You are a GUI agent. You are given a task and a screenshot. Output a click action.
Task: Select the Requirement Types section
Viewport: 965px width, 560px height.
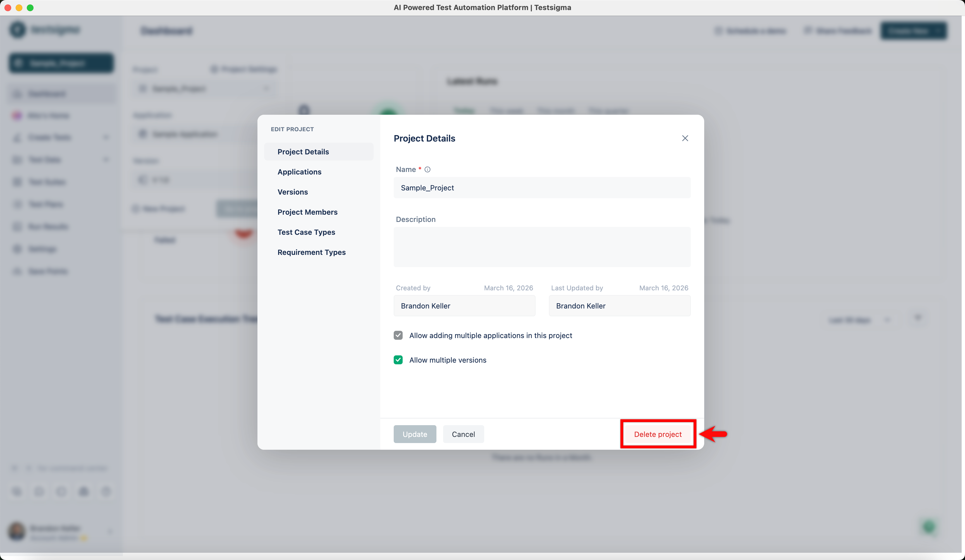pyautogui.click(x=311, y=252)
